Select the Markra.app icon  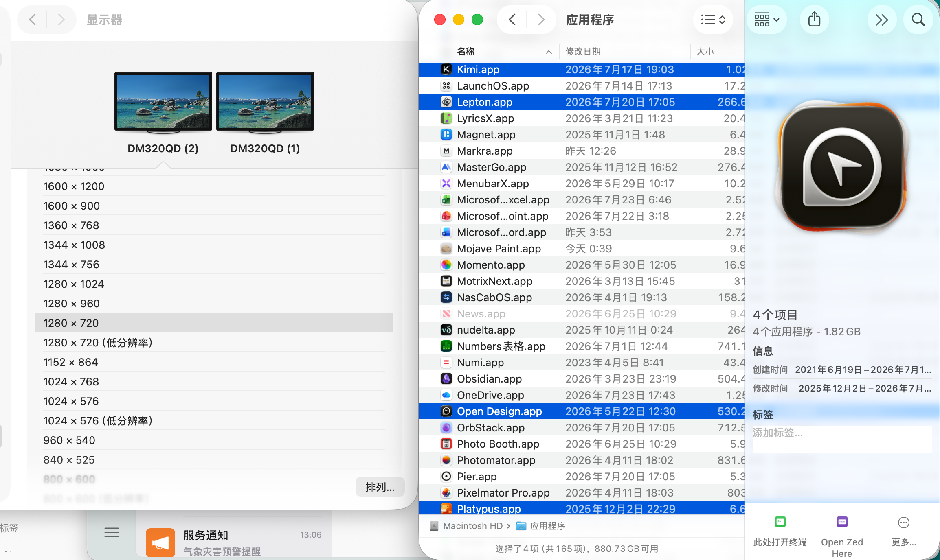[446, 151]
